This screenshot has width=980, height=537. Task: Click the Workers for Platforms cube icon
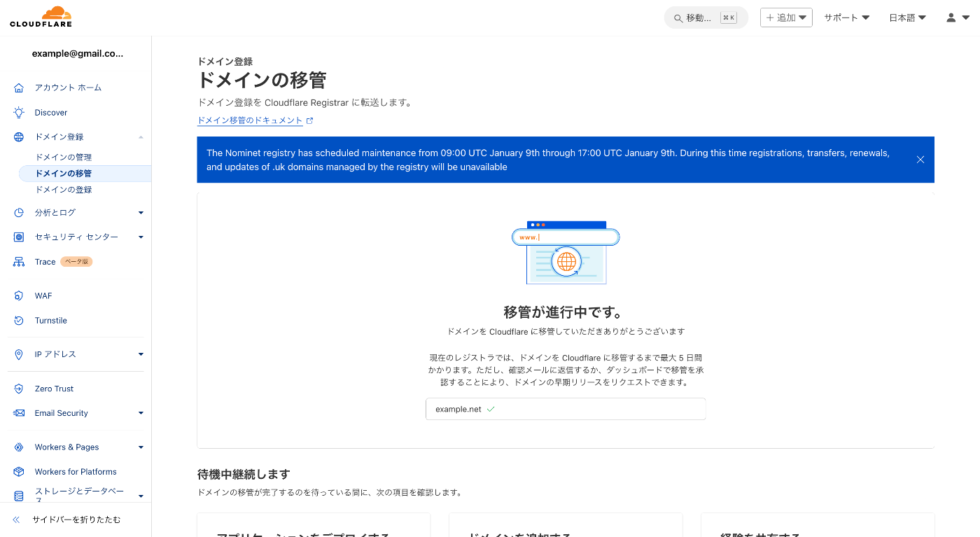pyautogui.click(x=19, y=472)
